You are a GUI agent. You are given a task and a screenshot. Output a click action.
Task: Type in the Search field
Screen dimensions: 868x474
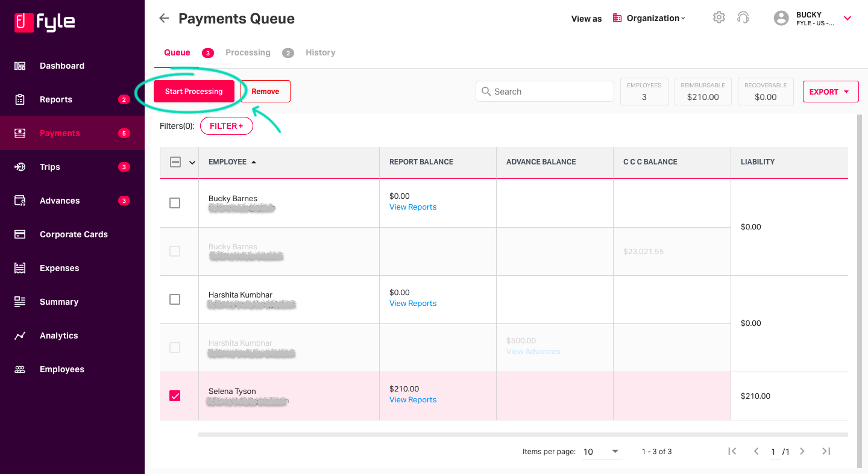click(544, 91)
